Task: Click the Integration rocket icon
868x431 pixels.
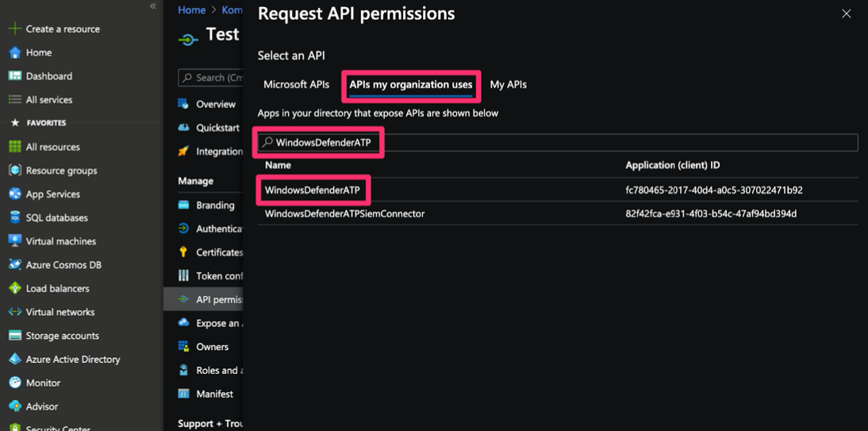Action: (x=183, y=152)
